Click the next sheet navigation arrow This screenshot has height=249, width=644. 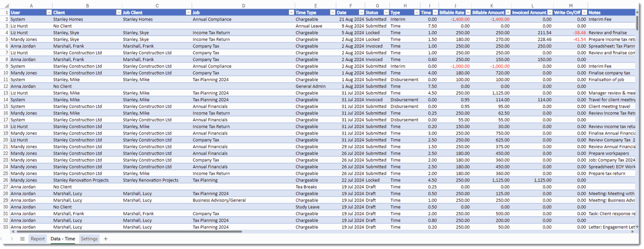pos(12,239)
